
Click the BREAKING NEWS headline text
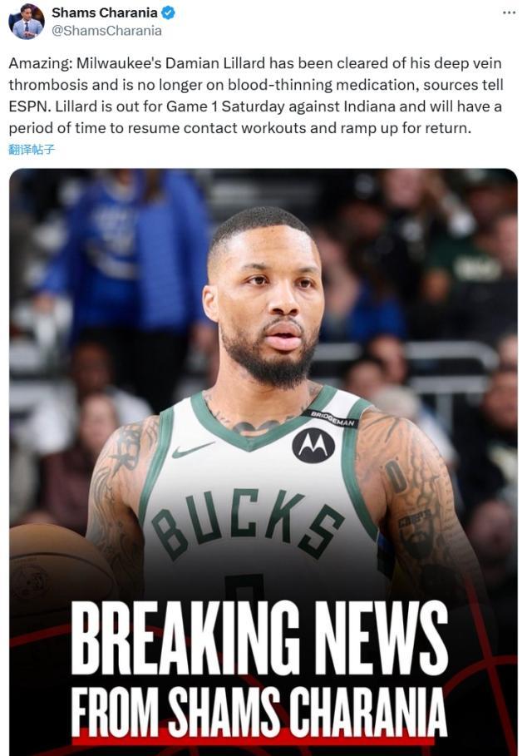click(x=259, y=639)
